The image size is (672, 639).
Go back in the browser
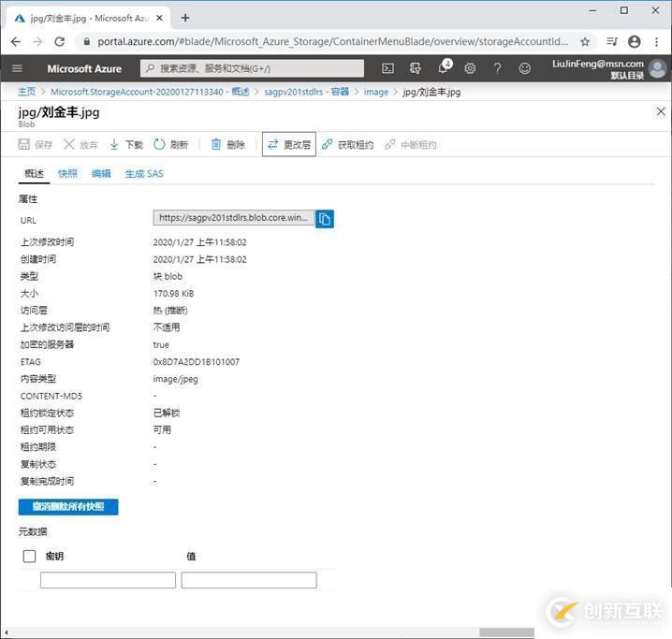16,41
